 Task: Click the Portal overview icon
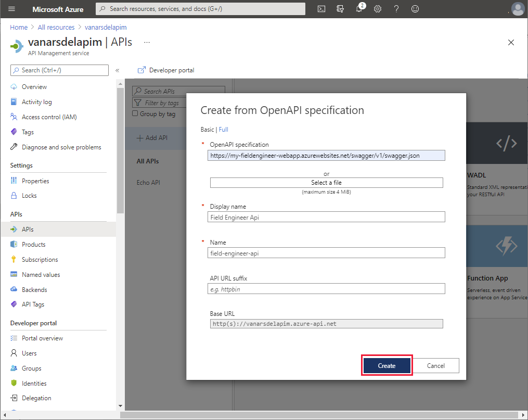click(x=14, y=338)
